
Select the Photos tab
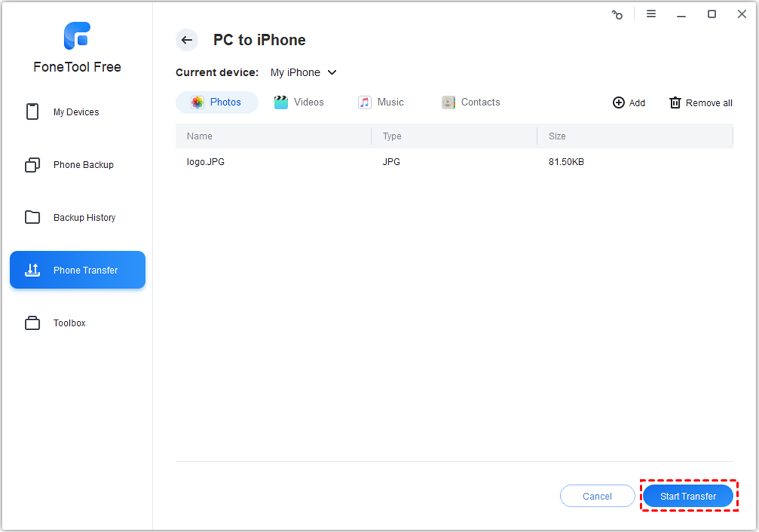pyautogui.click(x=217, y=102)
